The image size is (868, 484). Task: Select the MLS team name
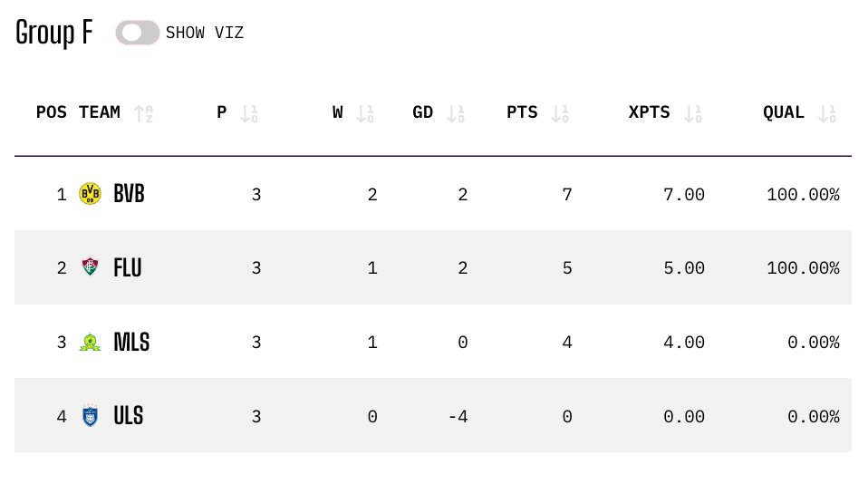131,343
